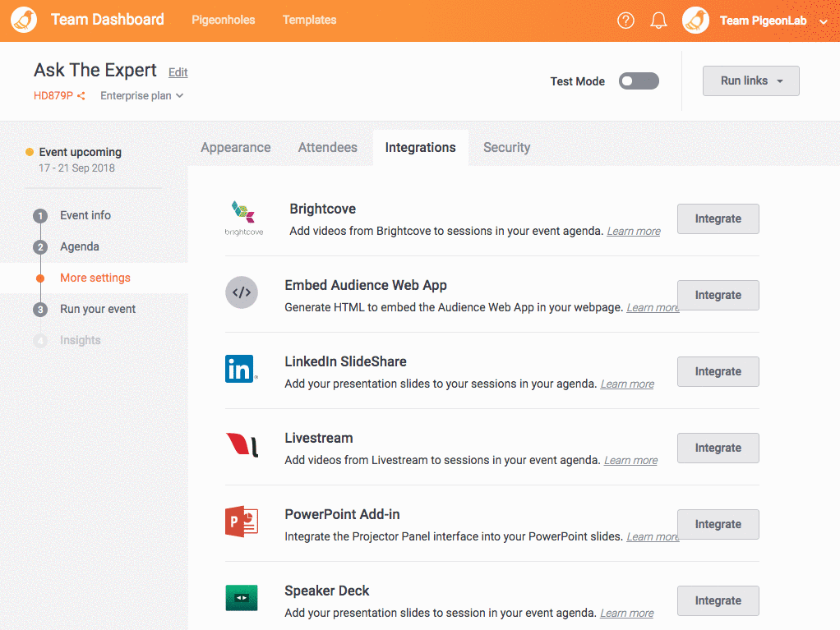Click the share icon next to HD879P
This screenshot has height=630, width=840.
tap(81, 96)
